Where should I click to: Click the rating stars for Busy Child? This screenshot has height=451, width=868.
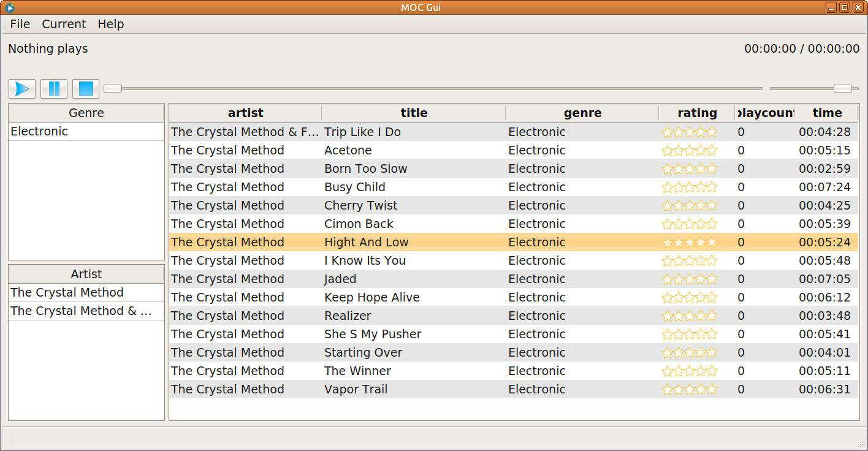[x=690, y=187]
